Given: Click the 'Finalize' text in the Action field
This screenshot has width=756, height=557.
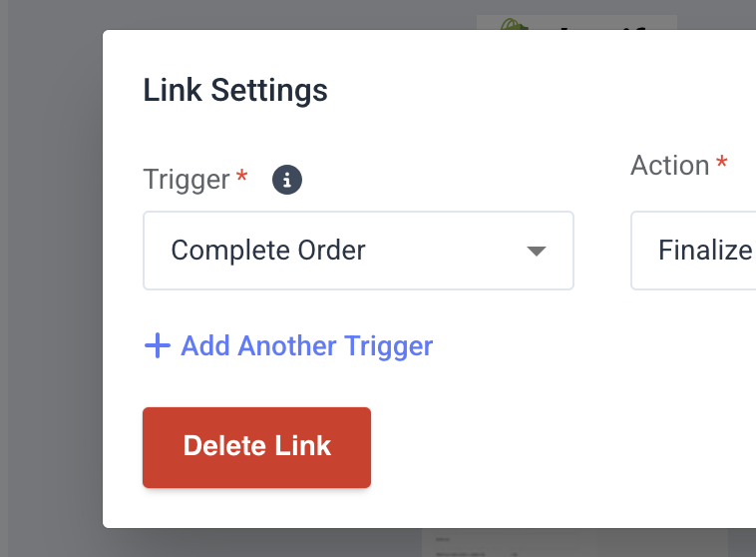Looking at the screenshot, I should 706,250.
